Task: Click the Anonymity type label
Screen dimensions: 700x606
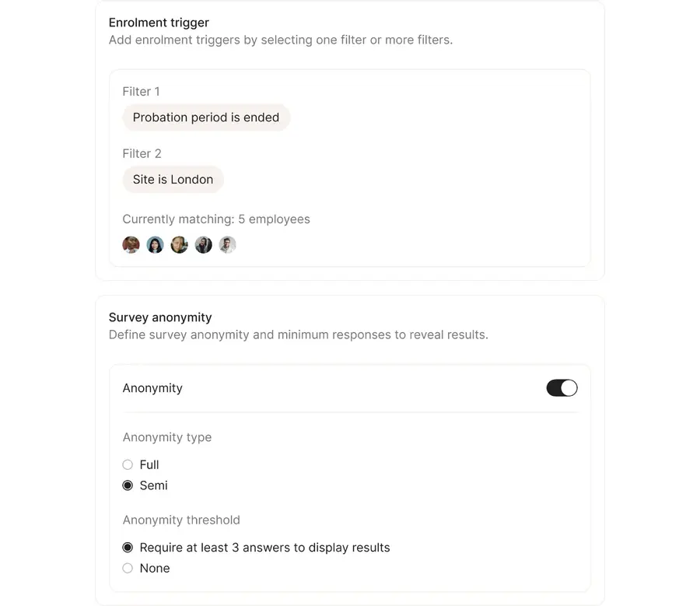Action: pos(167,437)
